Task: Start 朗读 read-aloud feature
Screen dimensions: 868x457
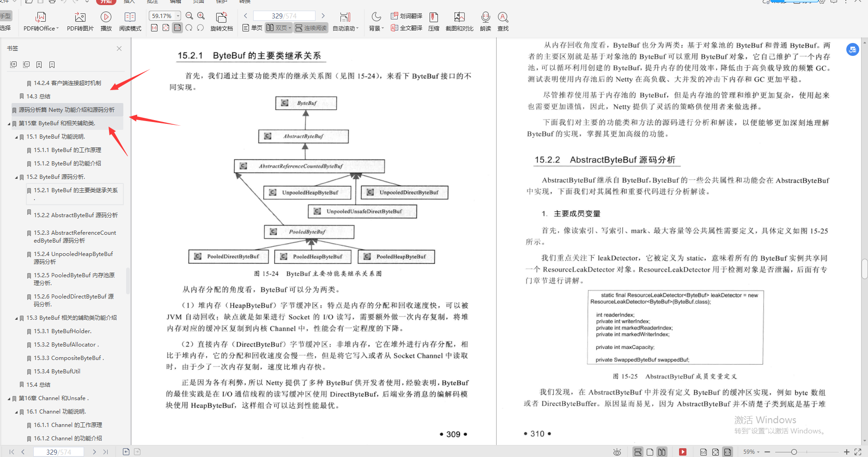Action: tap(485, 21)
